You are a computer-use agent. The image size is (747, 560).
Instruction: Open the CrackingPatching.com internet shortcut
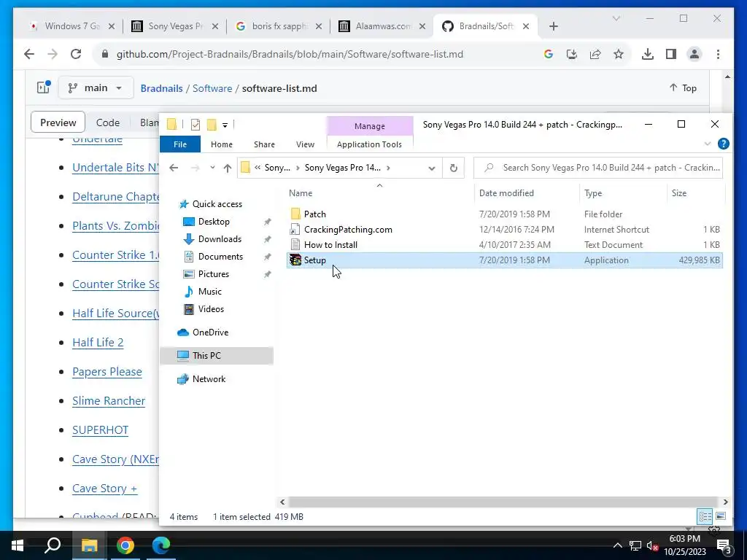point(348,230)
